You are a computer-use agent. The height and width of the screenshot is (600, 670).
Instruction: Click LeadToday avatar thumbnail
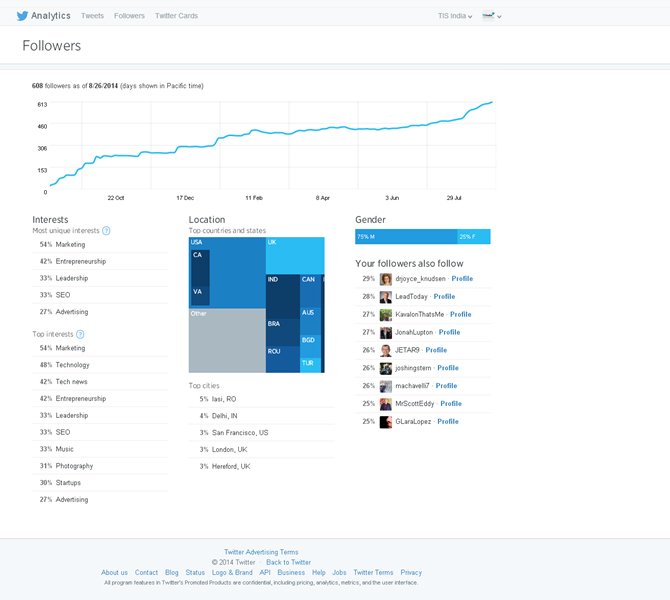click(385, 297)
